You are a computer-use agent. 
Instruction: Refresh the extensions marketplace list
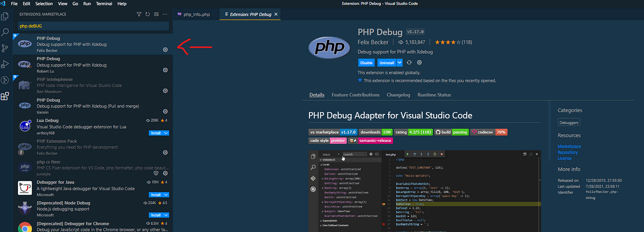tap(148, 14)
